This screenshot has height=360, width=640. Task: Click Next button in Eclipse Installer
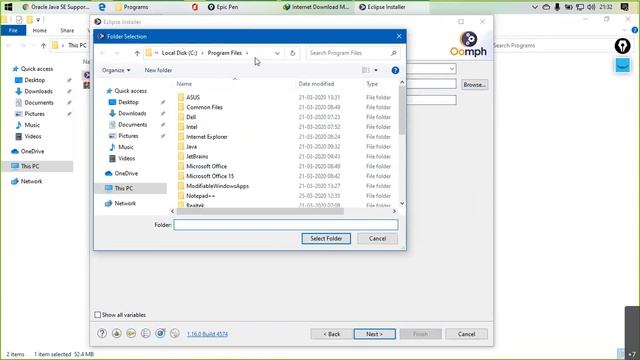(x=375, y=334)
